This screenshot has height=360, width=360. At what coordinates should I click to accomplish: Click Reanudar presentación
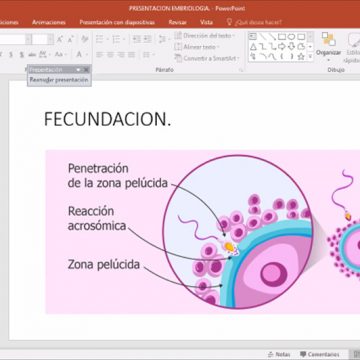[x=59, y=80]
